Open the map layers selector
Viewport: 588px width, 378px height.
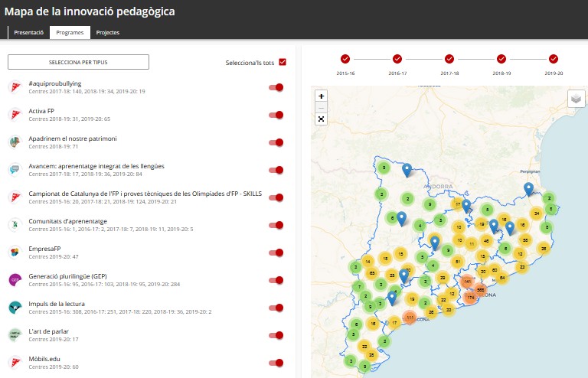[x=577, y=99]
